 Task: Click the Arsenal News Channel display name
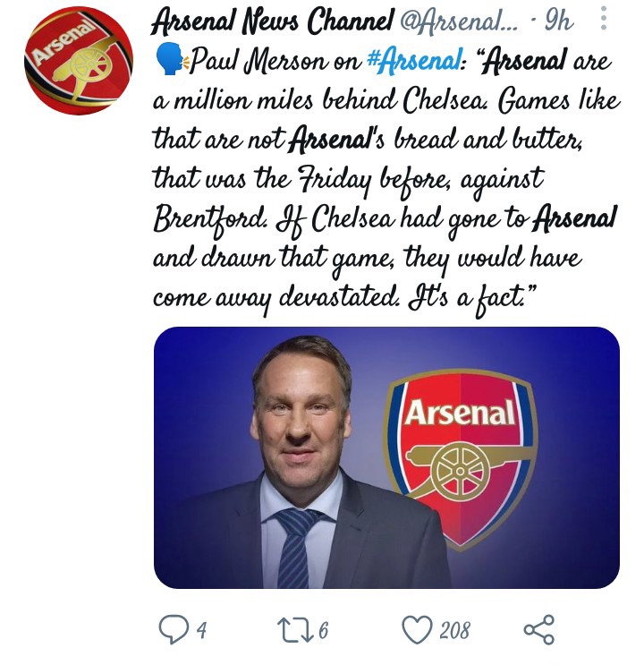[273, 21]
